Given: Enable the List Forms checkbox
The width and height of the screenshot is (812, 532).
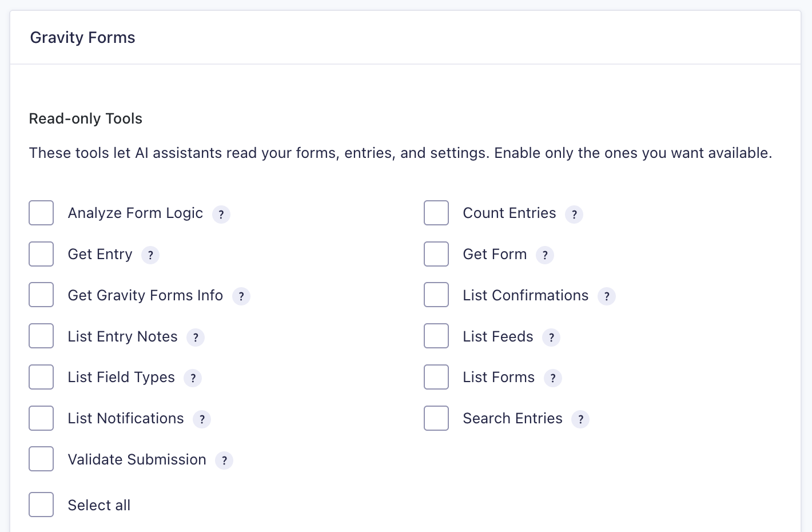Looking at the screenshot, I should tap(436, 377).
